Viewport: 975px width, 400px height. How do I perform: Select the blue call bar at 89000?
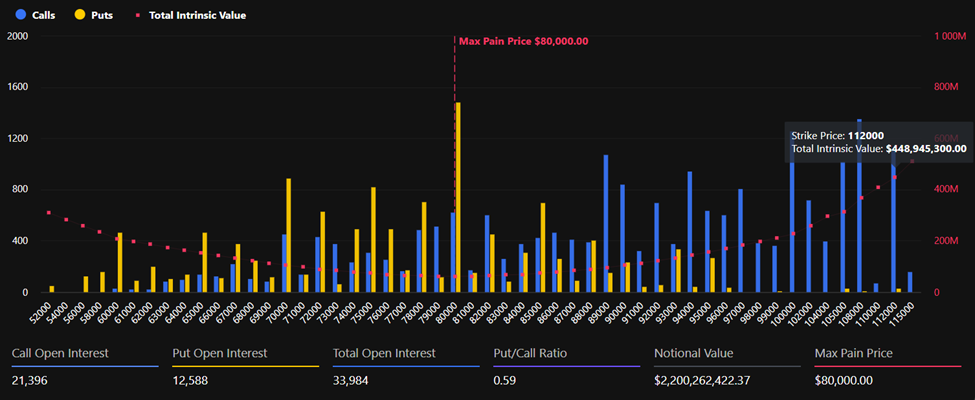point(605,223)
